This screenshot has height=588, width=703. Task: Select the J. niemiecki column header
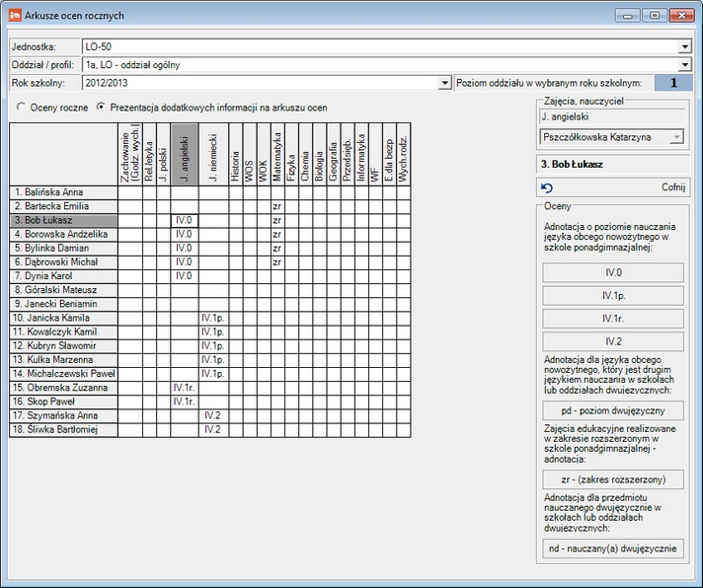(x=213, y=155)
